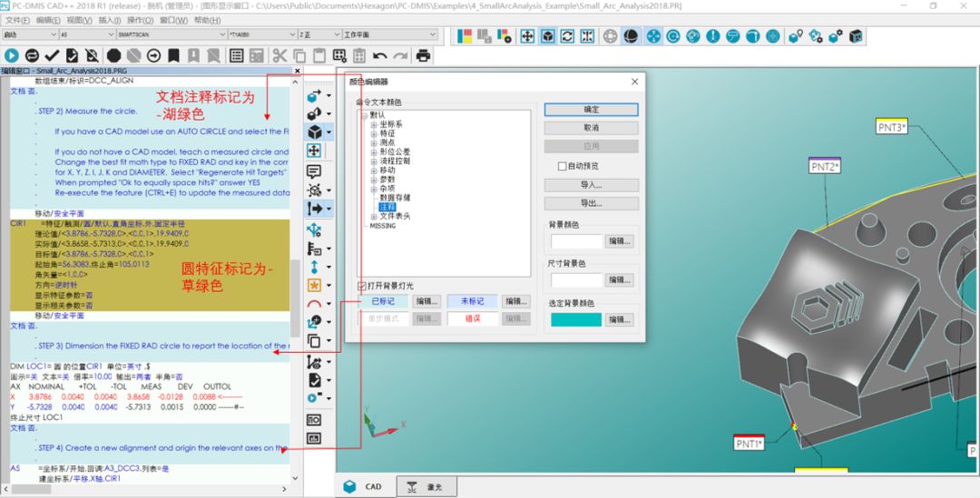The image size is (980, 498).
Task: Click the checkmark mark-all toolbar icon
Action: point(52,55)
